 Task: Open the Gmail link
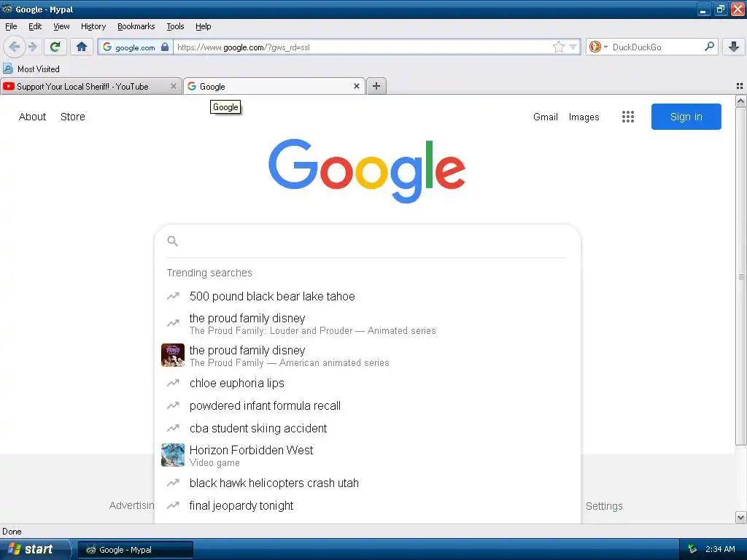(x=546, y=117)
